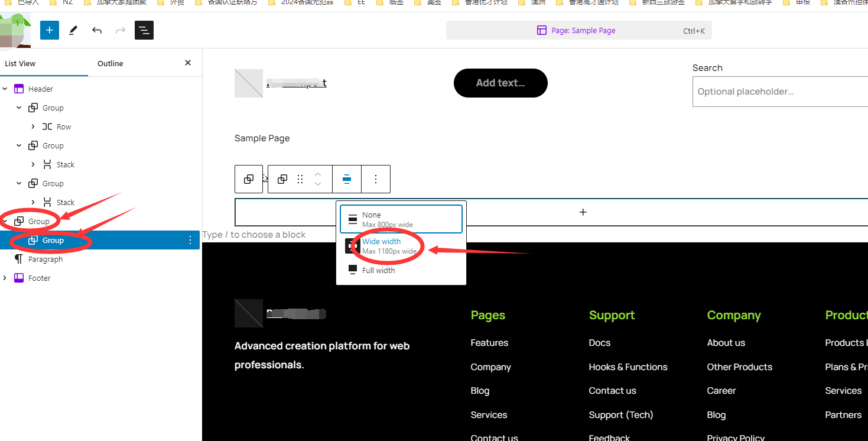The width and height of the screenshot is (868, 441).
Task: Click the block toolbar Align button
Action: point(347,179)
